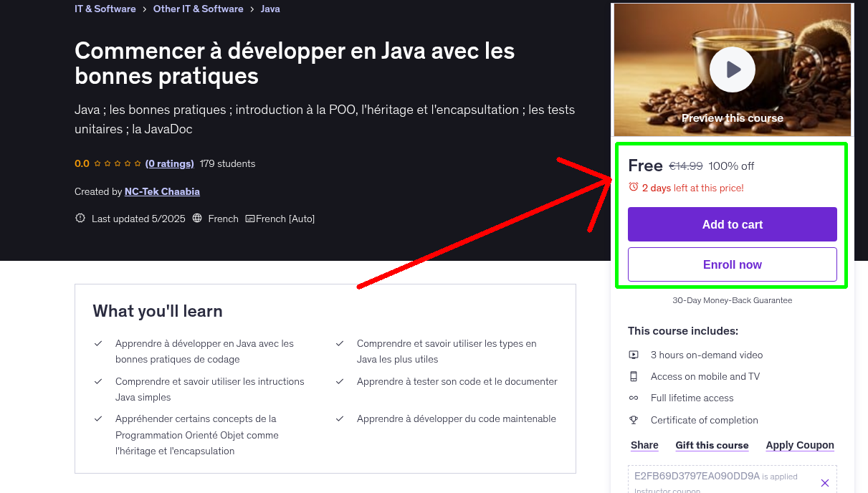Click the play button to preview the course
This screenshot has height=493, width=868.
[732, 69]
